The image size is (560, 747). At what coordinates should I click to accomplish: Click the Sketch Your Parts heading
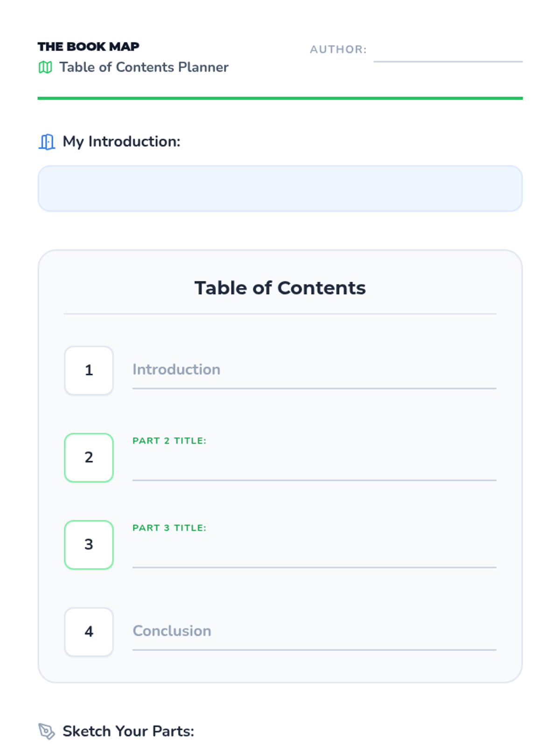point(128,731)
